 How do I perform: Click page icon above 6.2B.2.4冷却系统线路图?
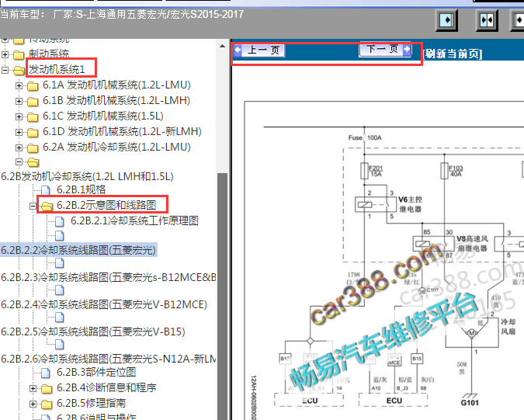(60, 290)
